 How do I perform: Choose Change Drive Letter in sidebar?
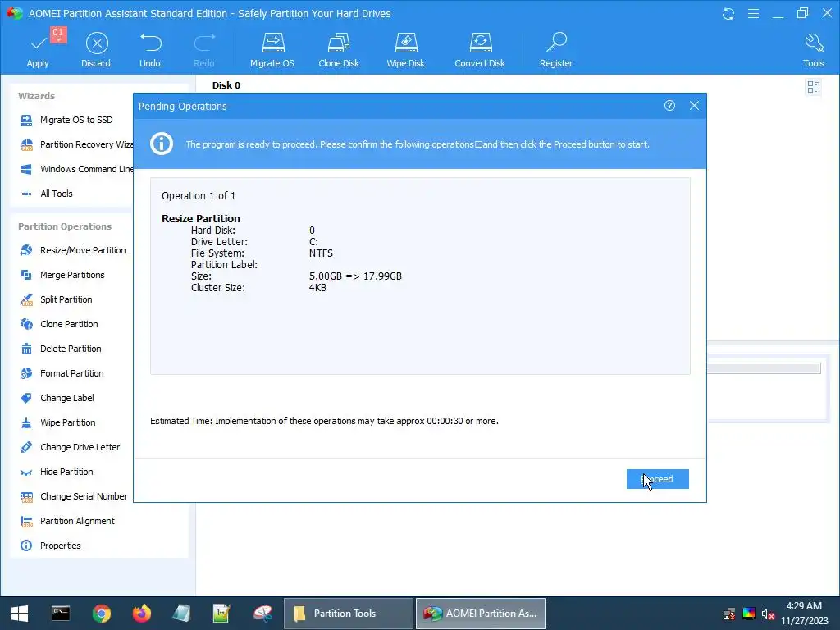click(x=70, y=447)
